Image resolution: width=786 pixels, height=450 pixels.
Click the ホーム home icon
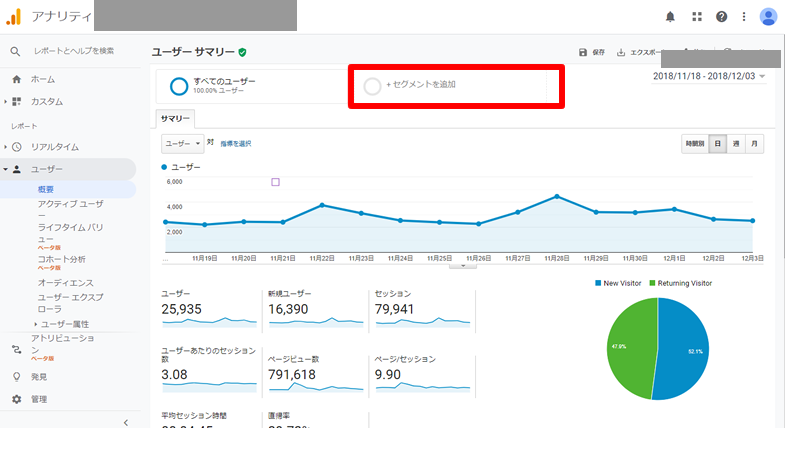click(x=17, y=79)
